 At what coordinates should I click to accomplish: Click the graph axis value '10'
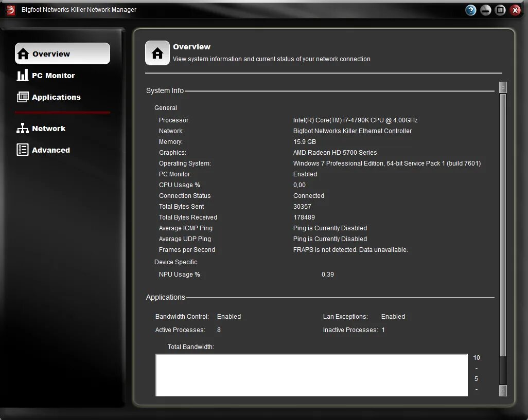pyautogui.click(x=476, y=357)
